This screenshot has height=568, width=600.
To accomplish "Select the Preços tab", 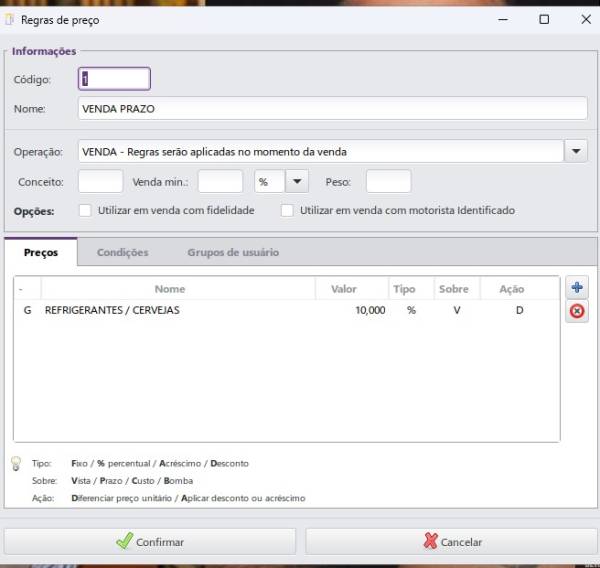I will coord(41,253).
